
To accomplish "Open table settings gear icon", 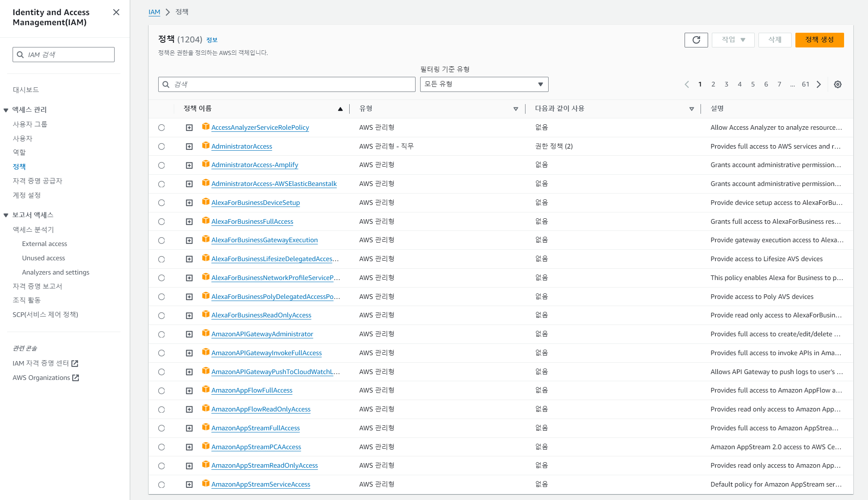I will click(838, 84).
